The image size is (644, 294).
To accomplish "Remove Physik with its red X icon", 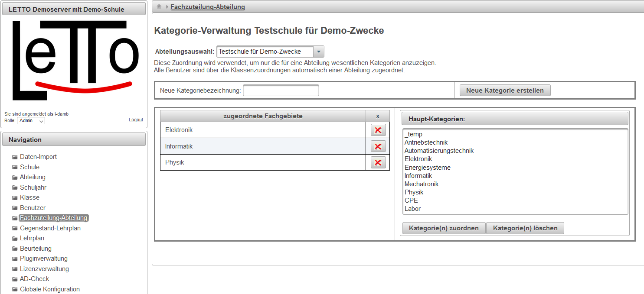I will pos(378,162).
